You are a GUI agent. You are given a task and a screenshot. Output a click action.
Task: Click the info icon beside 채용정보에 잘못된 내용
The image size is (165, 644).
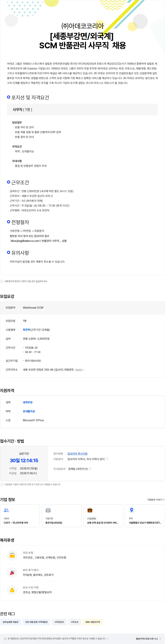pyautogui.click(x=2, y=281)
